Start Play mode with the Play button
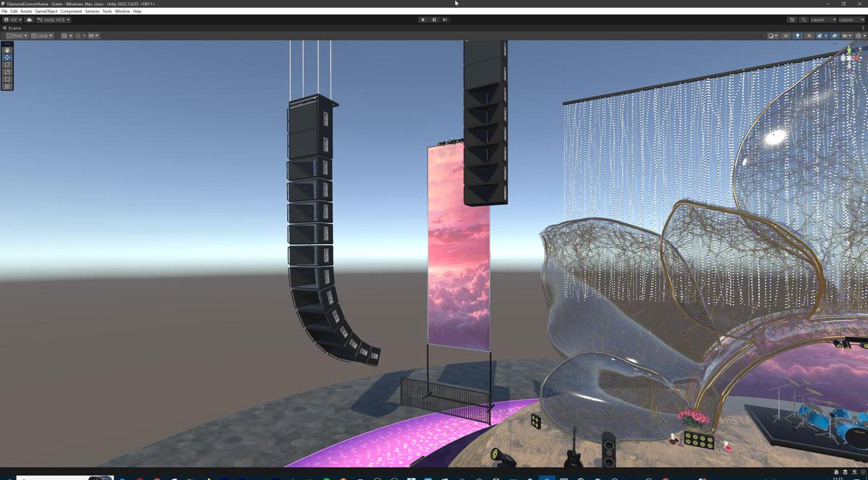868x480 pixels. [x=423, y=20]
